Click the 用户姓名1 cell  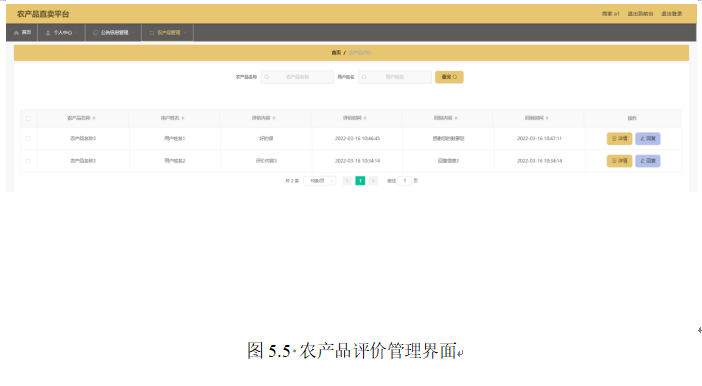[x=175, y=139]
